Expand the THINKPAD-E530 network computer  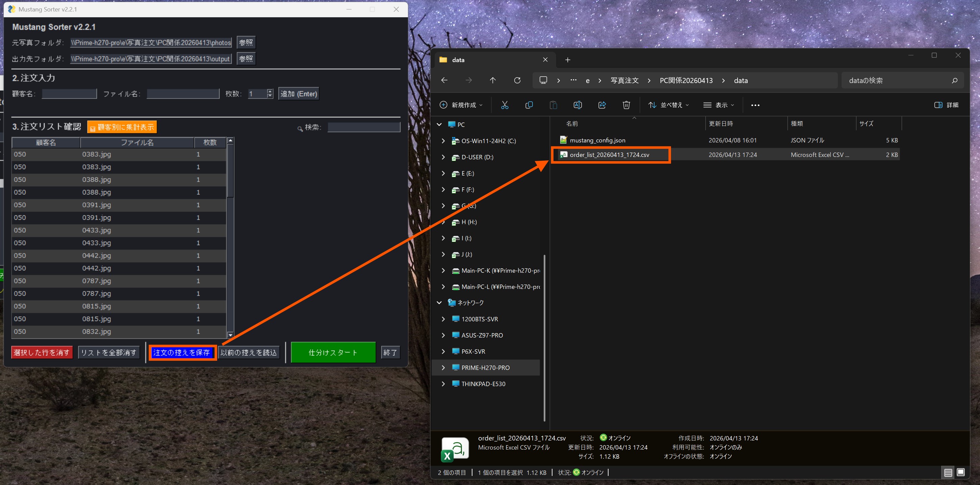443,384
